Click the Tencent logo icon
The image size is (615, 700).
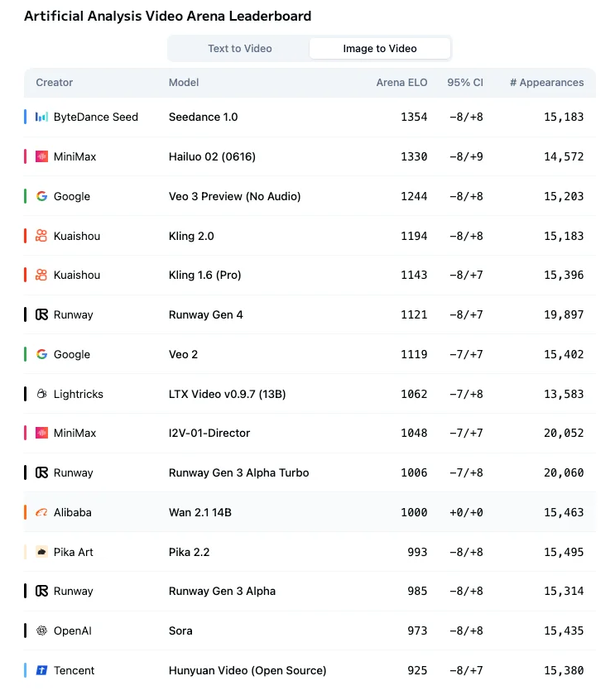coord(41,670)
